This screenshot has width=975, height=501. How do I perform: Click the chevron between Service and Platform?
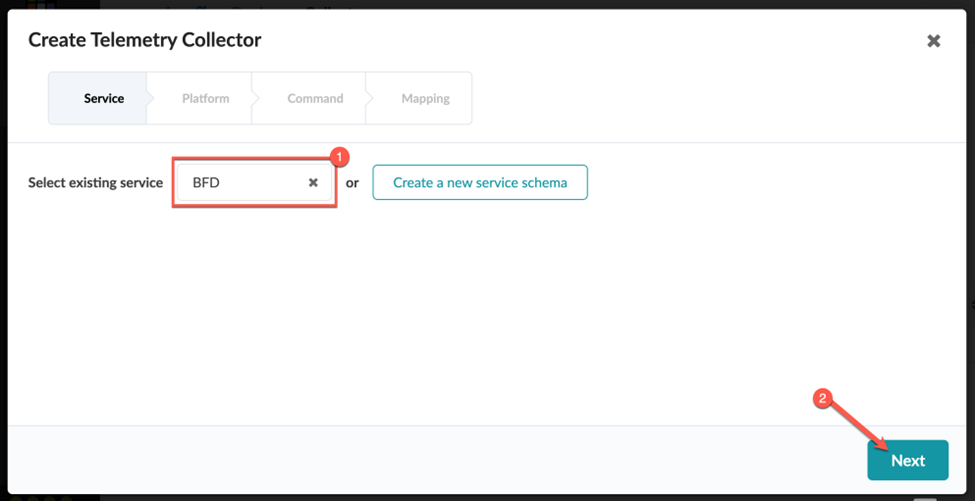point(151,98)
